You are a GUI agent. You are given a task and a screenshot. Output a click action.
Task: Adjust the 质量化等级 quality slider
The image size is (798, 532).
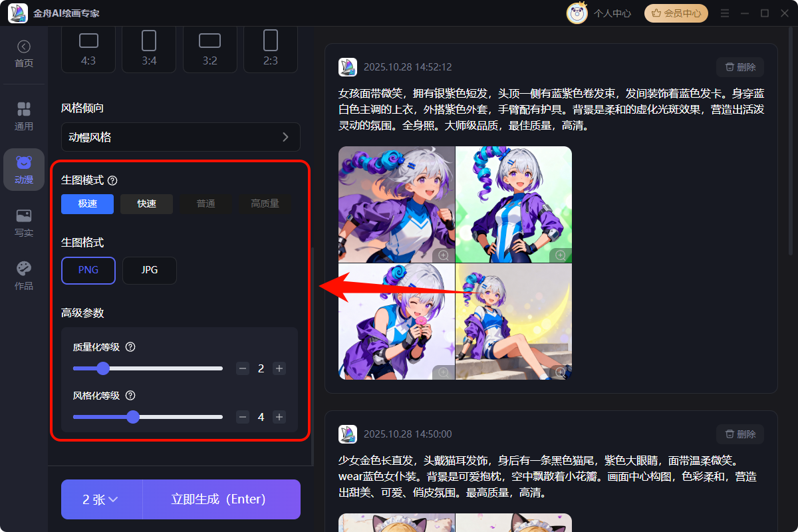tap(103, 368)
